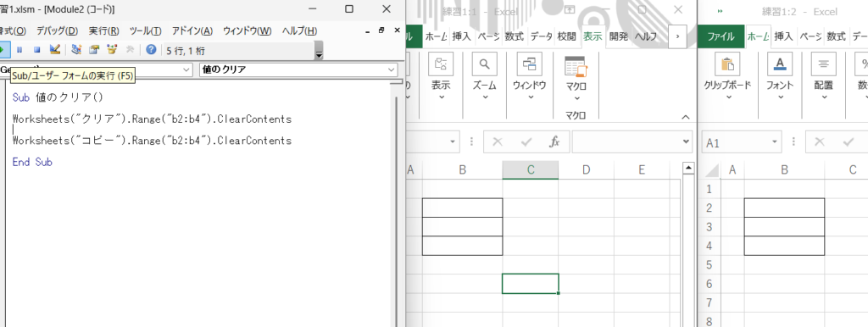Click the A1 Name Box in 練習1:2
868x327 pixels.
point(736,142)
